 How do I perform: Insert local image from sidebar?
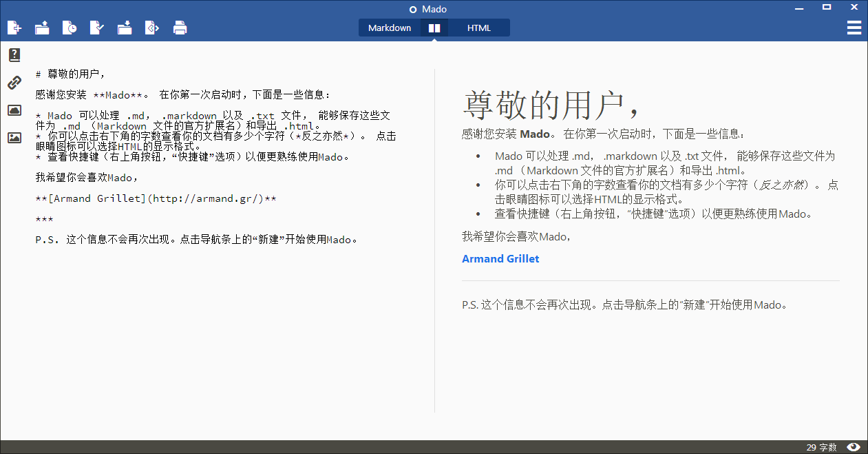click(14, 138)
